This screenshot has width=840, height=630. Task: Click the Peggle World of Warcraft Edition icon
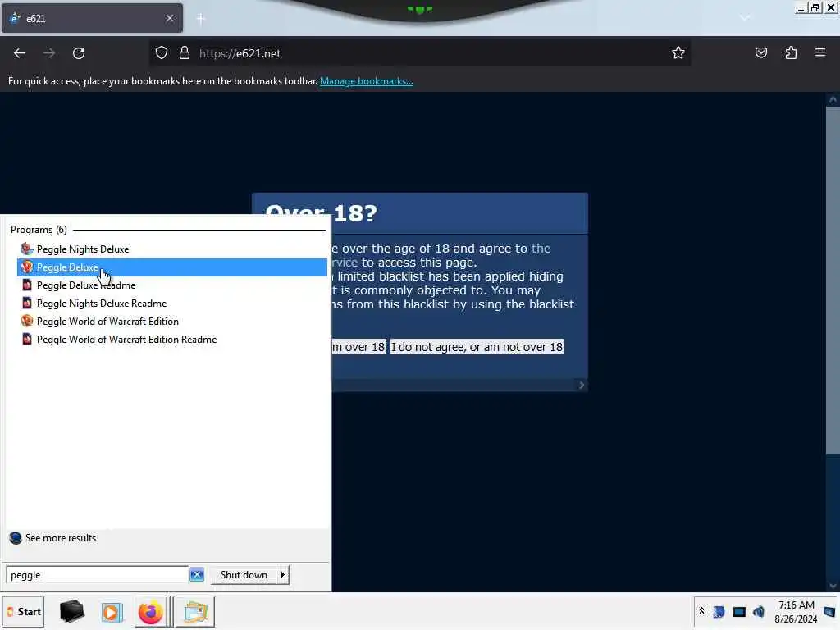[27, 321]
